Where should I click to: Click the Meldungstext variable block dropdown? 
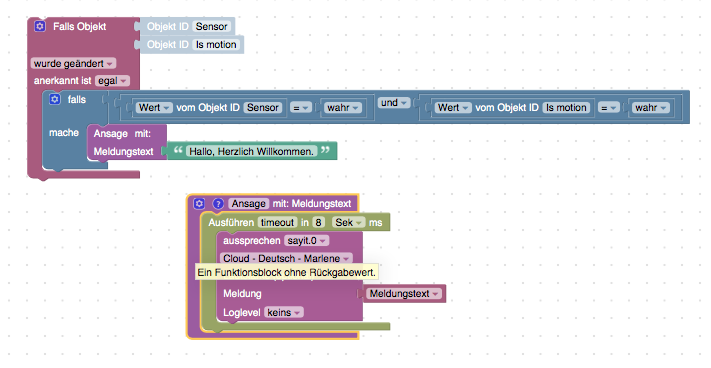(404, 294)
